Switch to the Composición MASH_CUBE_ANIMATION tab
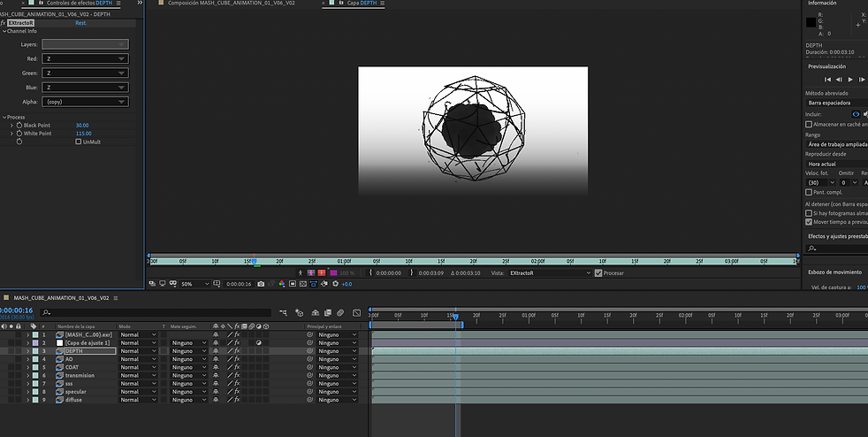 (x=232, y=3)
